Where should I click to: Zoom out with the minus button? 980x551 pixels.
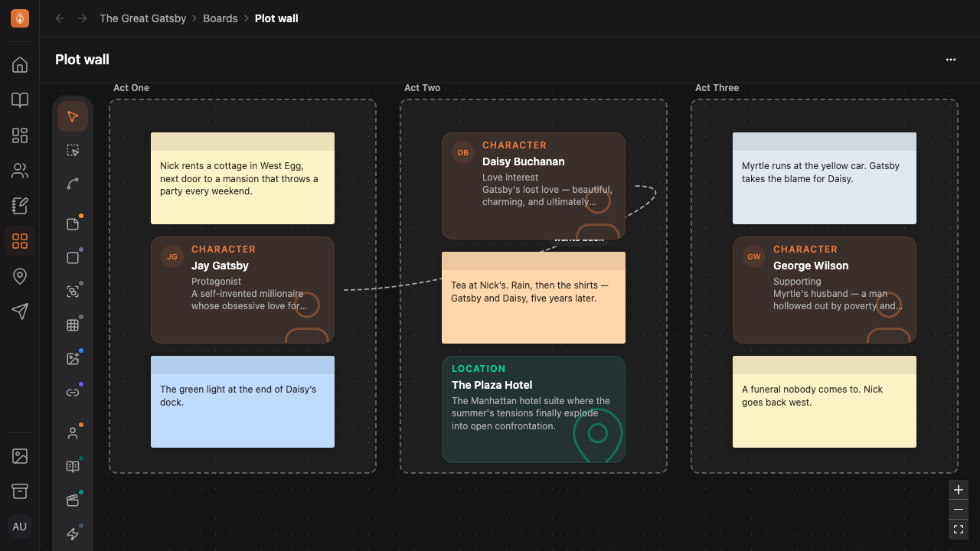959,510
